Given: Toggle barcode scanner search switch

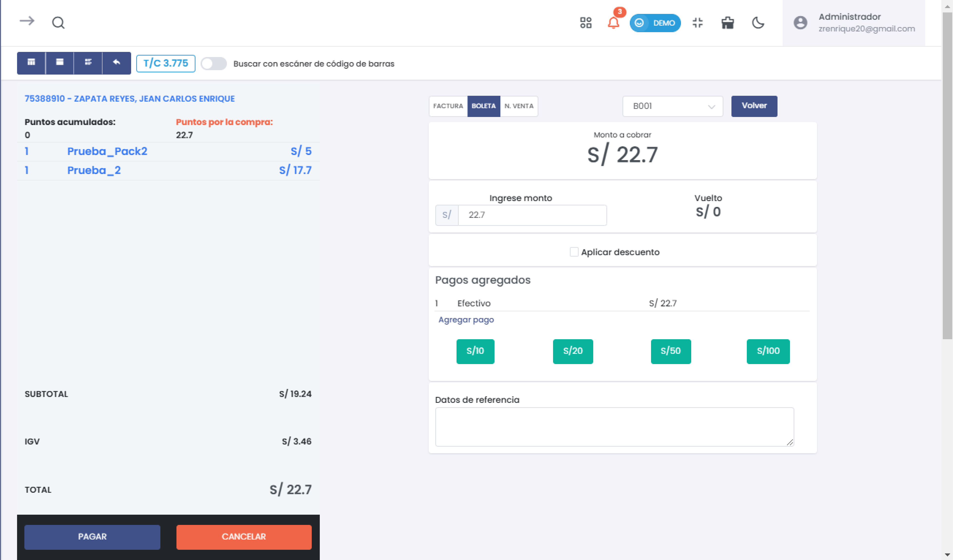Looking at the screenshot, I should tap(213, 64).
